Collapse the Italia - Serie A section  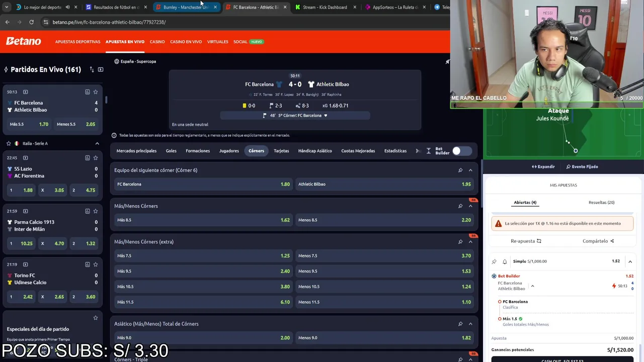coord(97,143)
